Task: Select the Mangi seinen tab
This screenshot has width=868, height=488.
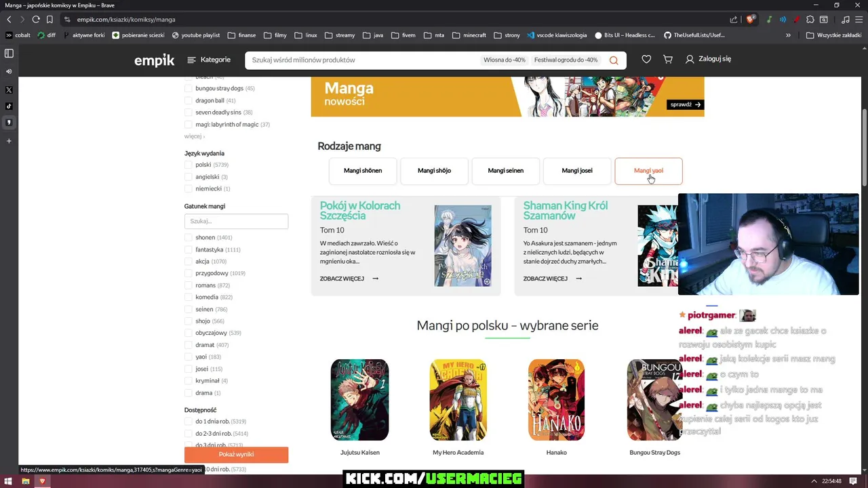Action: [x=506, y=171]
